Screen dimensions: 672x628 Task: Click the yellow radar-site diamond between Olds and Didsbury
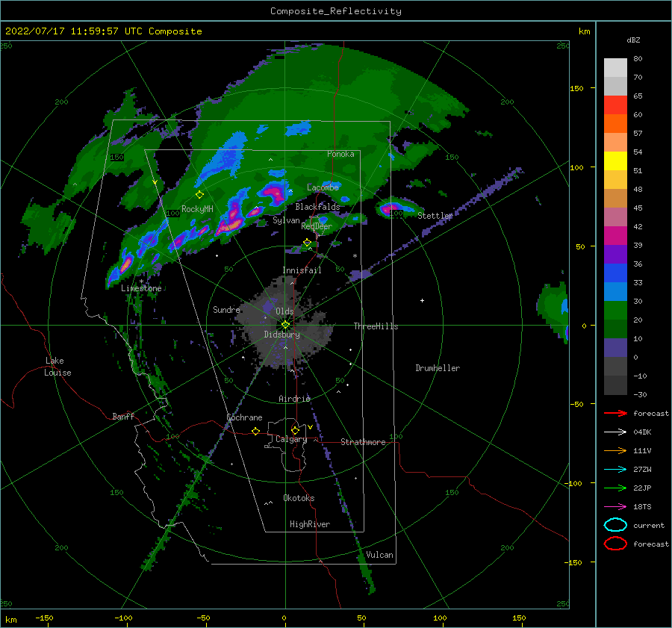click(285, 325)
